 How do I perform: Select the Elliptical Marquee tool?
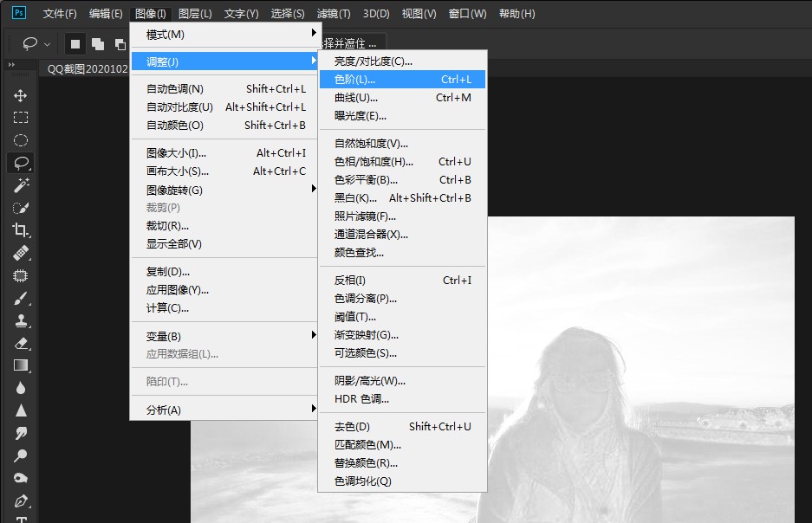point(20,140)
